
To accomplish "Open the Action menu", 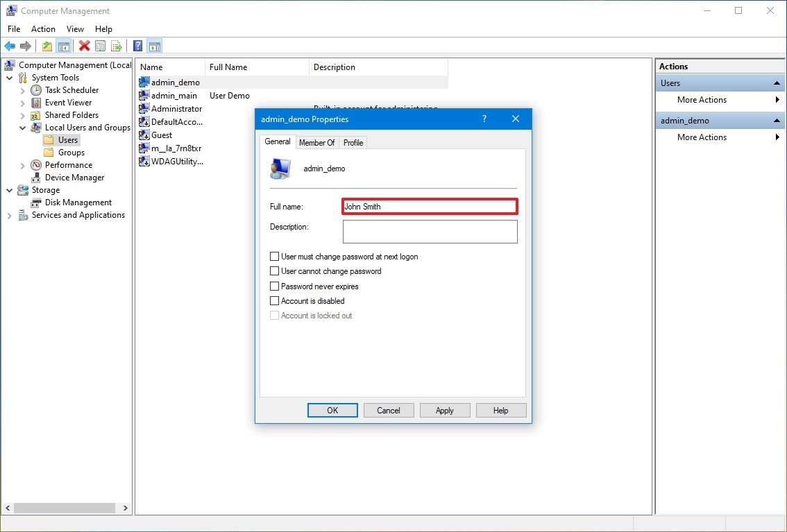I will (43, 29).
